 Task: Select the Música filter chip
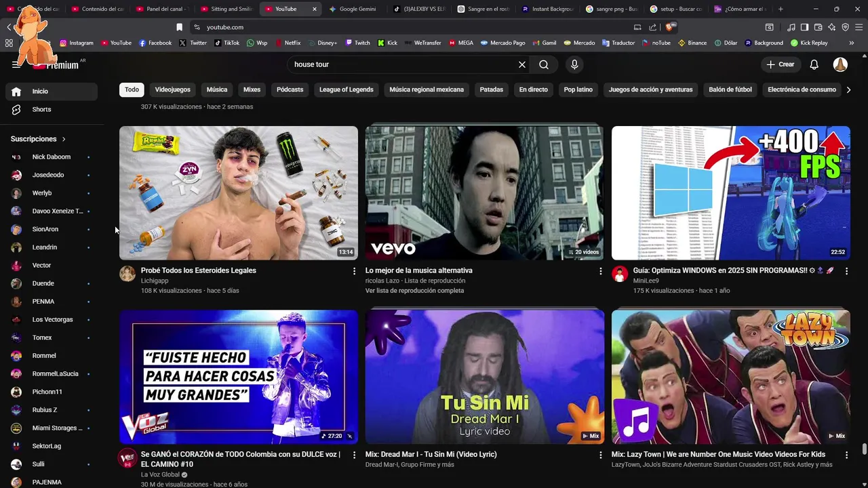tap(217, 89)
